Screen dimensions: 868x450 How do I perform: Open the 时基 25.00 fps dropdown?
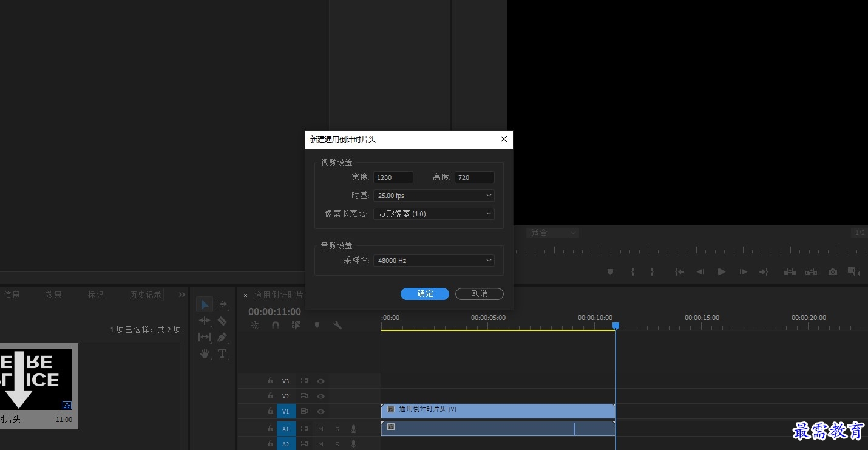point(433,196)
